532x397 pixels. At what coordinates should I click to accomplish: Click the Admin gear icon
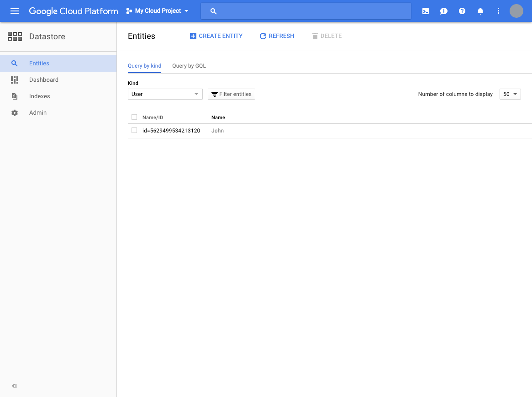[x=15, y=113]
